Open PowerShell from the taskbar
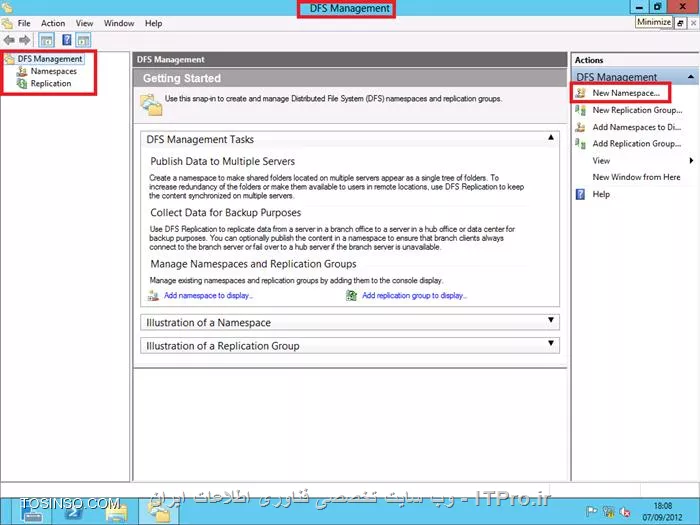The width and height of the screenshot is (700, 525). 73,512
